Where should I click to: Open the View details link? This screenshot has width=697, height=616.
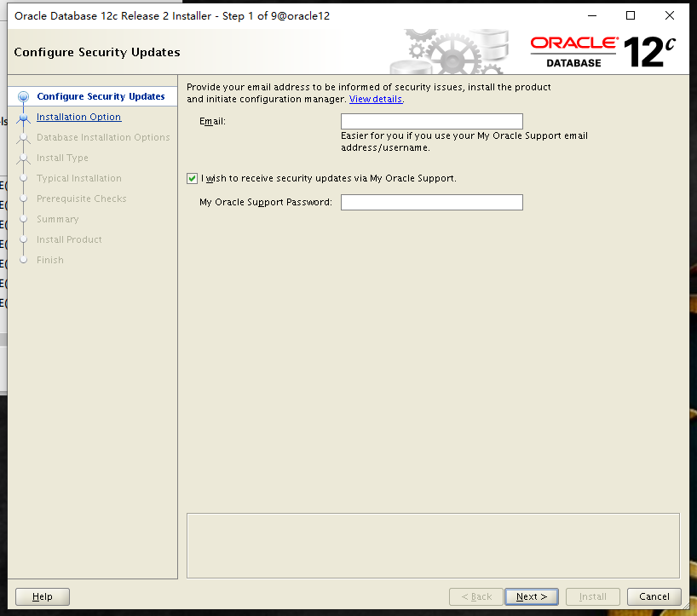tap(376, 99)
